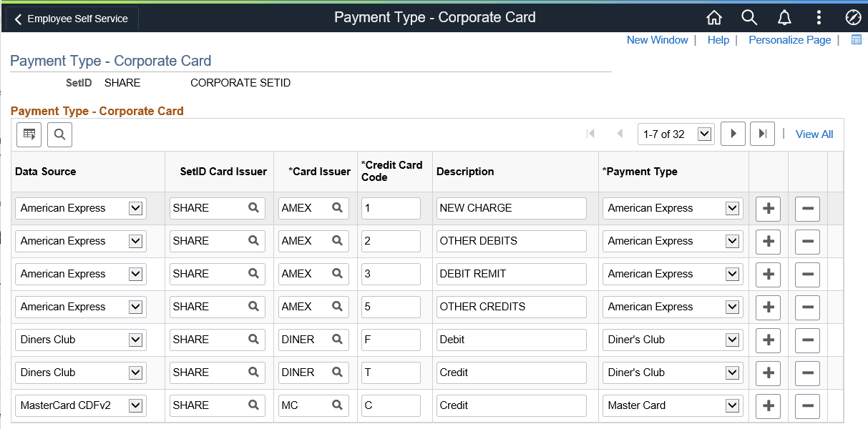Open the Card Issuer lookup for AMEX row 1
The height and width of the screenshot is (429, 868).
pos(336,208)
